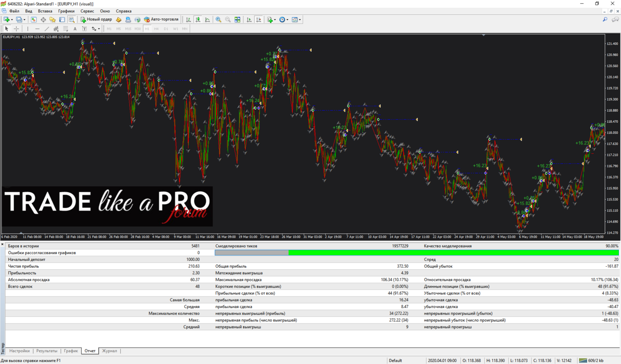Zoom out on the chart
621x364 pixels.
(228, 20)
